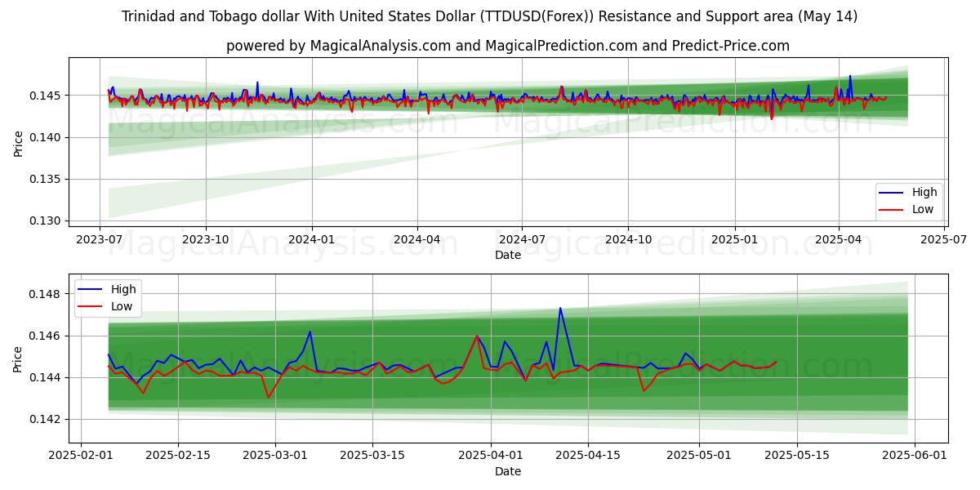980x490 pixels.
Task: Click the red low dip at 2025-03-01 on bottom chart
Action: point(268,398)
